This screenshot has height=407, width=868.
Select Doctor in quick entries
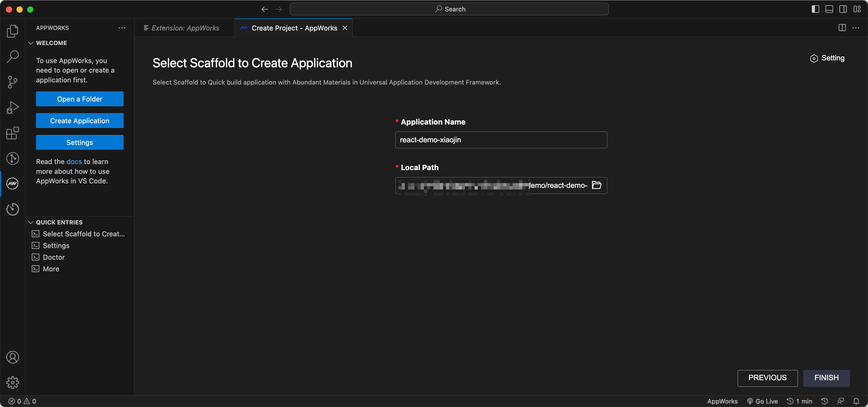(x=54, y=257)
